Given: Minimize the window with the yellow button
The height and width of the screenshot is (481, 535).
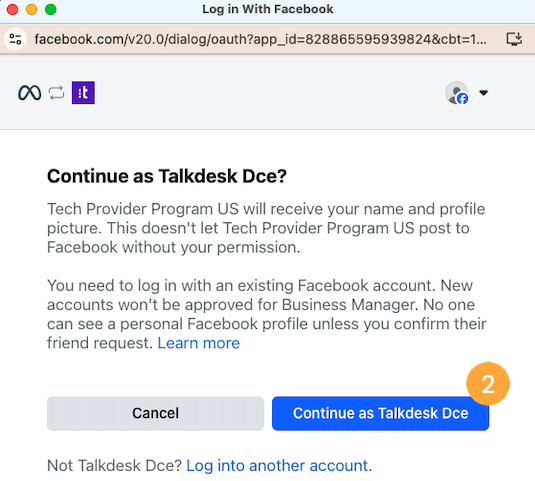Looking at the screenshot, I should pyautogui.click(x=31, y=9).
